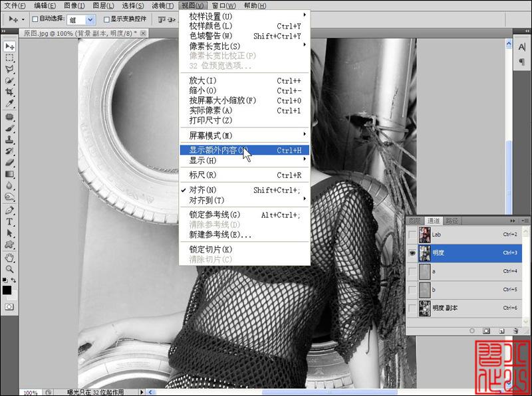Viewport: 532px width, 396px height.
Task: Select the Zoom tool
Action: pyautogui.click(x=9, y=270)
